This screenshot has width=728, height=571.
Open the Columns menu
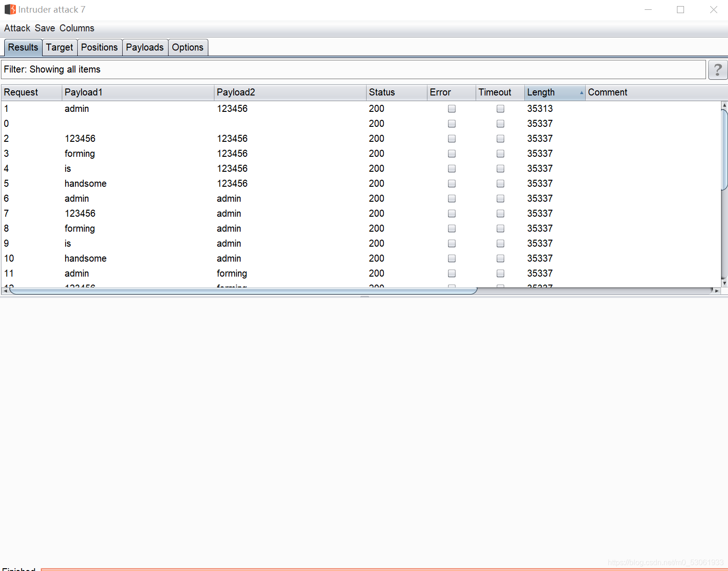[x=77, y=28]
